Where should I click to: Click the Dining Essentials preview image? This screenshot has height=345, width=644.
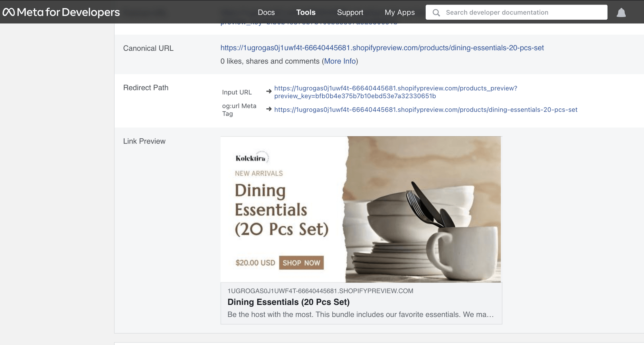[x=361, y=209]
